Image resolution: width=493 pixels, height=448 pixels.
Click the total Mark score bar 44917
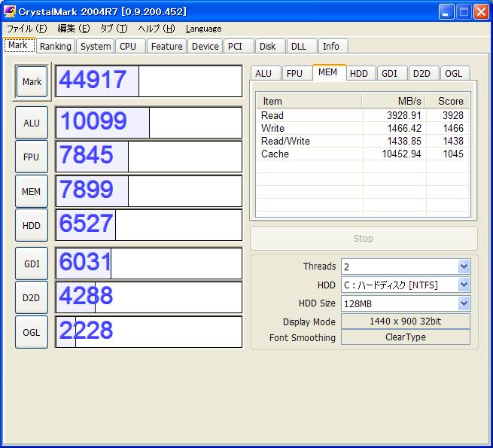pos(149,81)
